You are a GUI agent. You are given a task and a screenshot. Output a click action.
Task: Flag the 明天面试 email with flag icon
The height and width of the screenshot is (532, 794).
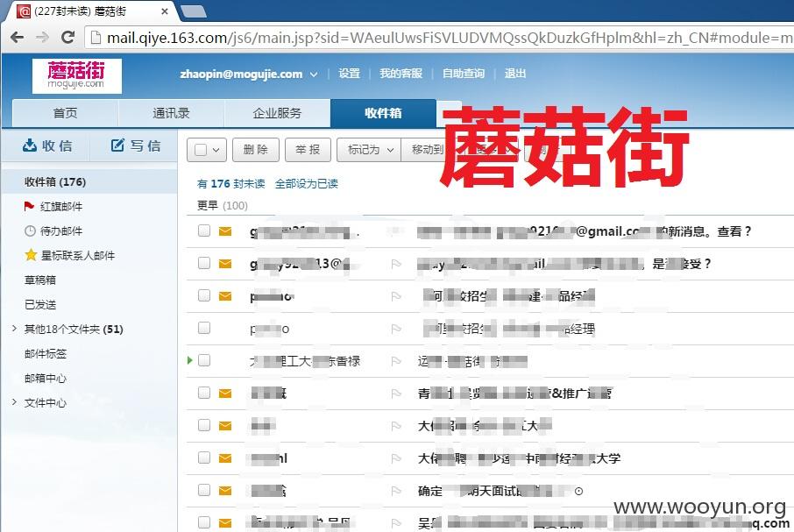click(x=396, y=491)
